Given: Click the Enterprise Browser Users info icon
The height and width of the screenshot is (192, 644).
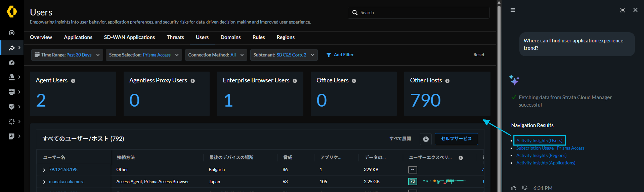Looking at the screenshot, I should (295, 81).
